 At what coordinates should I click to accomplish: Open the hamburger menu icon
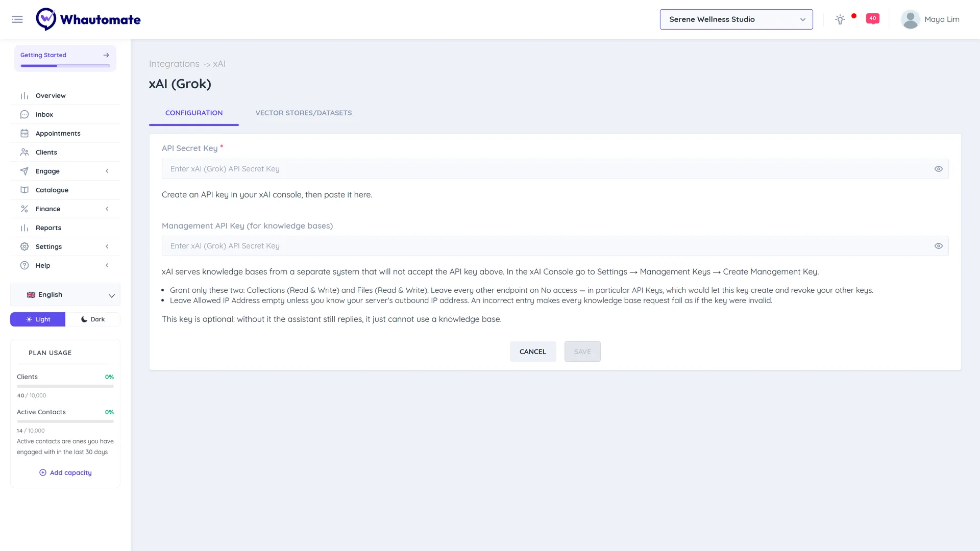tap(17, 19)
